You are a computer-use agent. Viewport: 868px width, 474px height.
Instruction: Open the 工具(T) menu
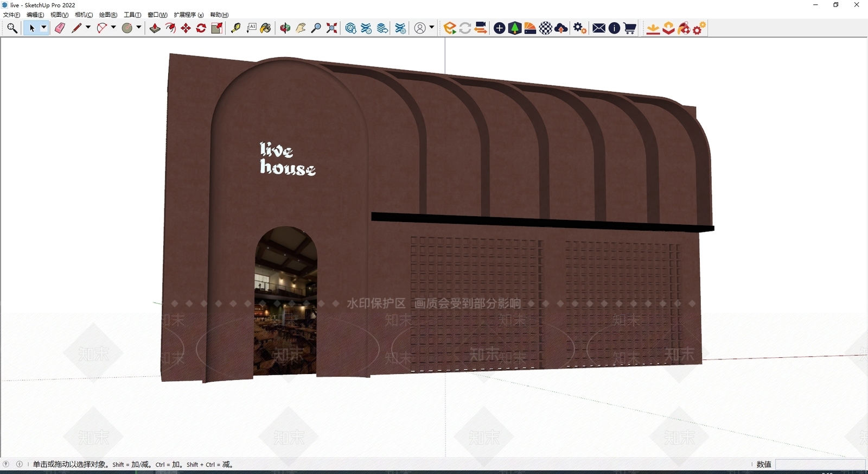(132, 15)
